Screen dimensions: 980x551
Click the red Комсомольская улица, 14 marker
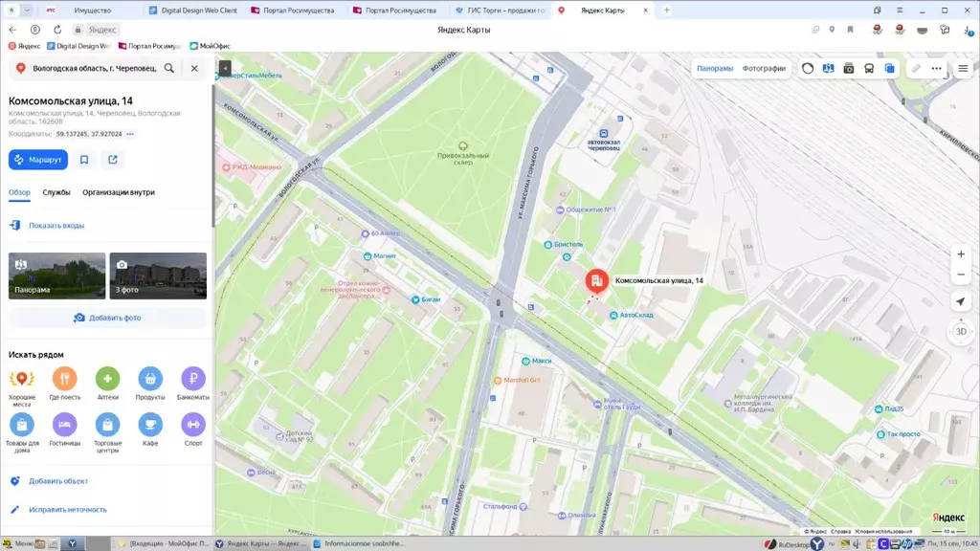point(597,281)
